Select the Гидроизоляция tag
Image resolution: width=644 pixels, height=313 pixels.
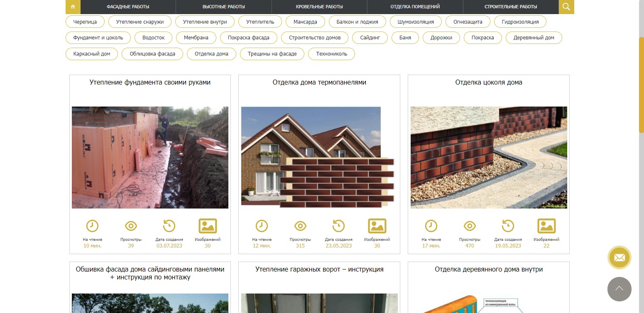[520, 22]
